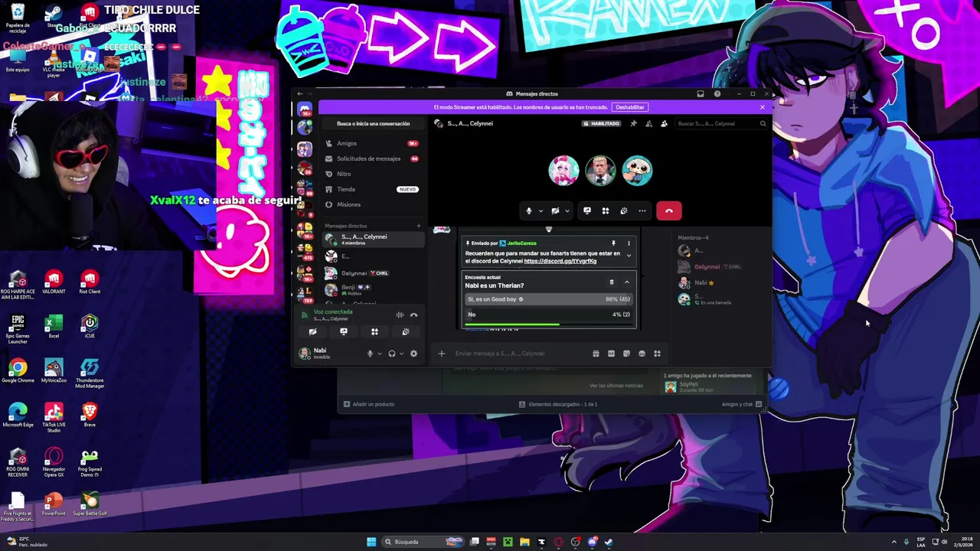Image resolution: width=980 pixels, height=551 pixels.
Task: Toggle the member list panel
Action: coord(664,123)
